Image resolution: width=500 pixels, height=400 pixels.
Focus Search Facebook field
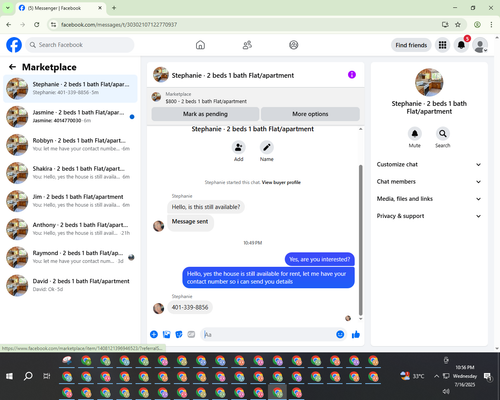tap(80, 45)
